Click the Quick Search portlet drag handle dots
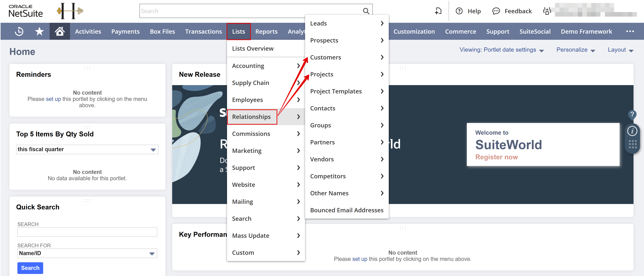644x276 pixels. click(x=87, y=201)
